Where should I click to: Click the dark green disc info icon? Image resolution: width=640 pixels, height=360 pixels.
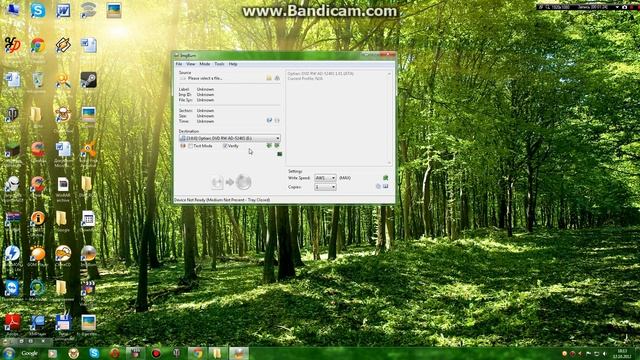280,154
